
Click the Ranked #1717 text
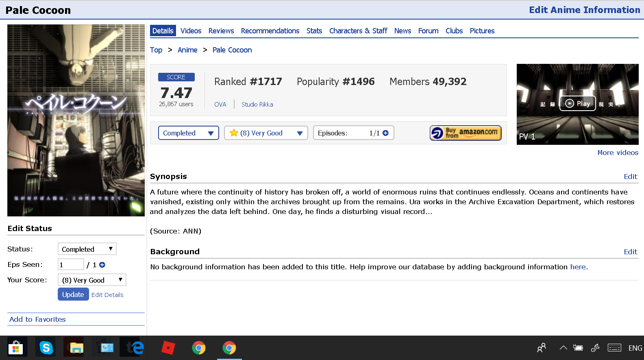[248, 81]
